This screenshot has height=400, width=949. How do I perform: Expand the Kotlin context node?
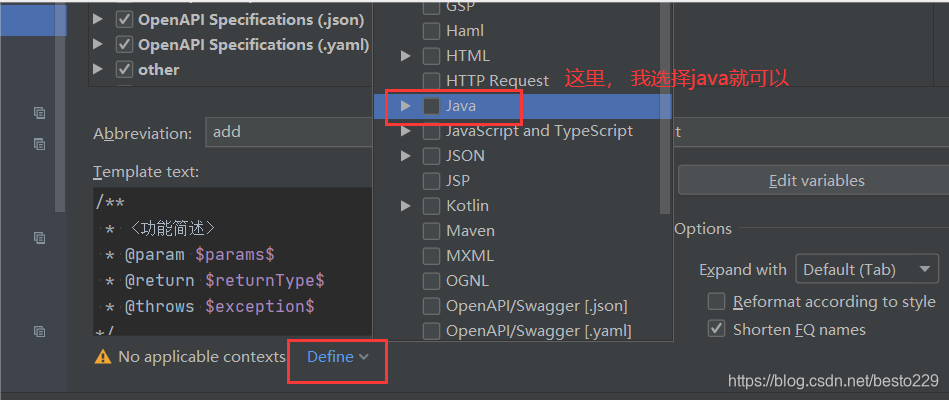(x=406, y=206)
